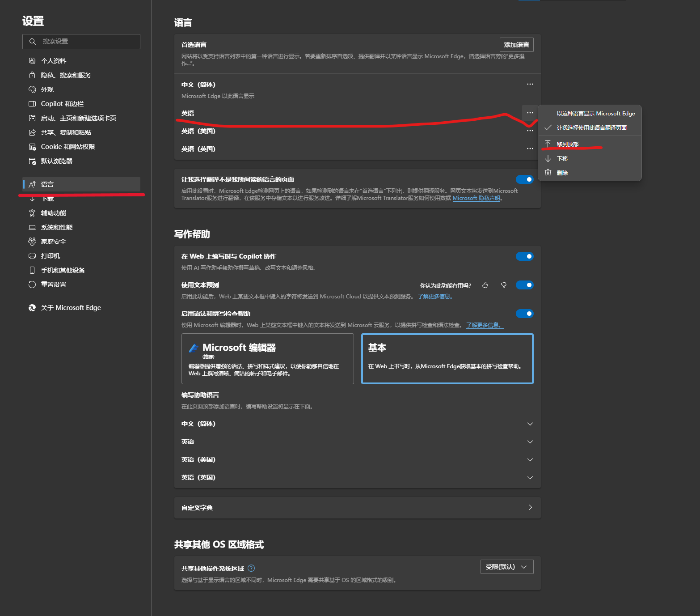Open the Microsoft 隐私声明 link

[477, 198]
